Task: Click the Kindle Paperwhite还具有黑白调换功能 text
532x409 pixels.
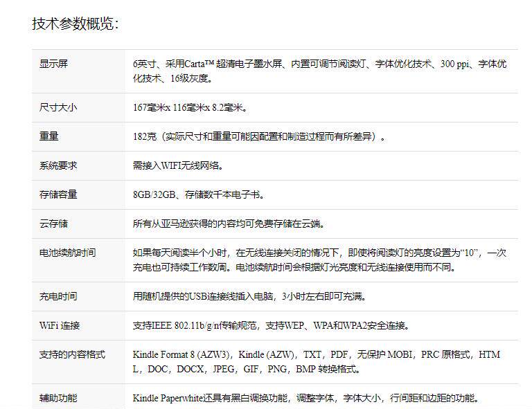Action: [x=306, y=398]
